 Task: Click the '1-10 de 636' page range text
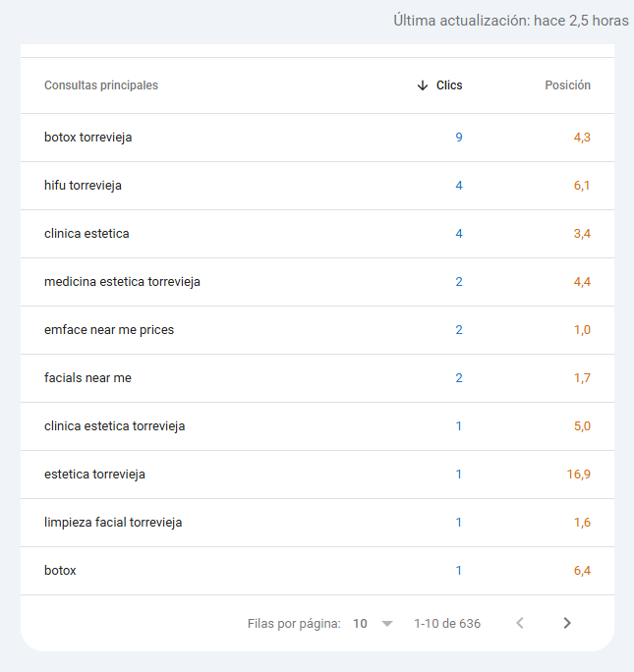(447, 624)
